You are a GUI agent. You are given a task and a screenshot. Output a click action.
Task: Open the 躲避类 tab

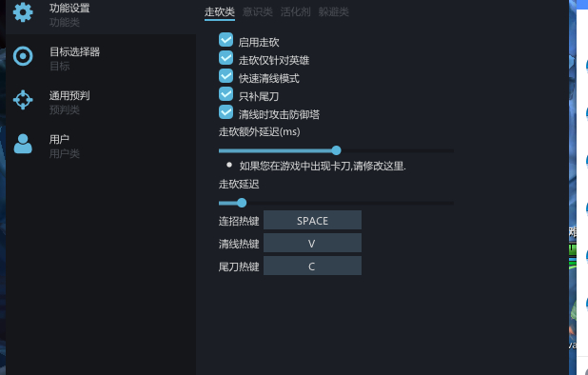point(334,12)
